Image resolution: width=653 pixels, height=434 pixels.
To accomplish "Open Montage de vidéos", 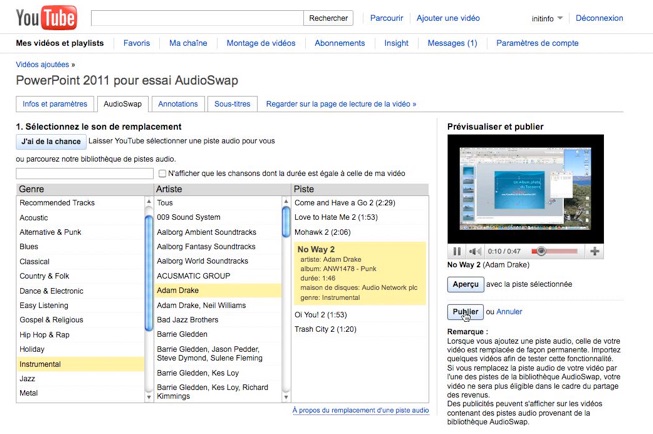I will (261, 43).
